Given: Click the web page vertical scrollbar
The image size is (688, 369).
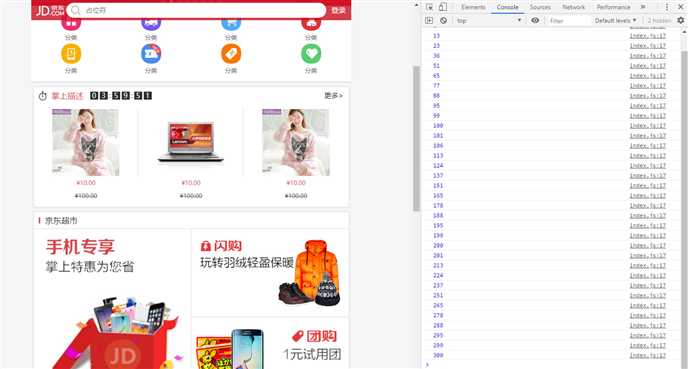Looking at the screenshot, I should click(416, 139).
